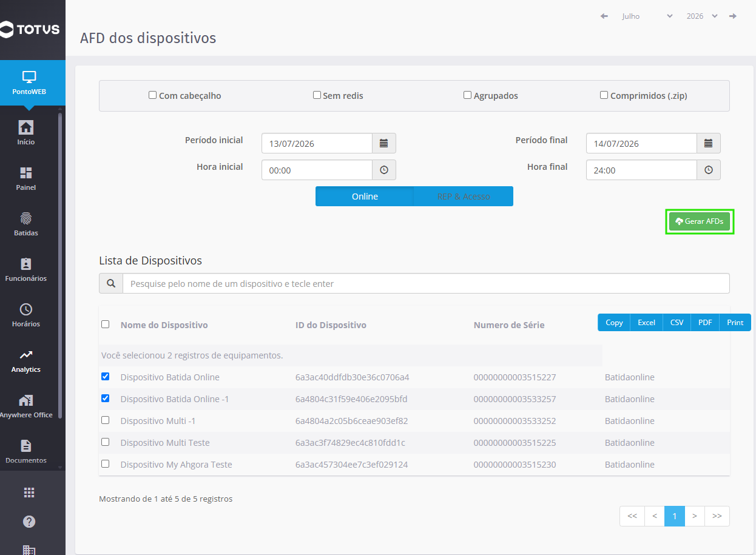756x555 pixels.
Task: Click the device name search field
Action: (426, 283)
